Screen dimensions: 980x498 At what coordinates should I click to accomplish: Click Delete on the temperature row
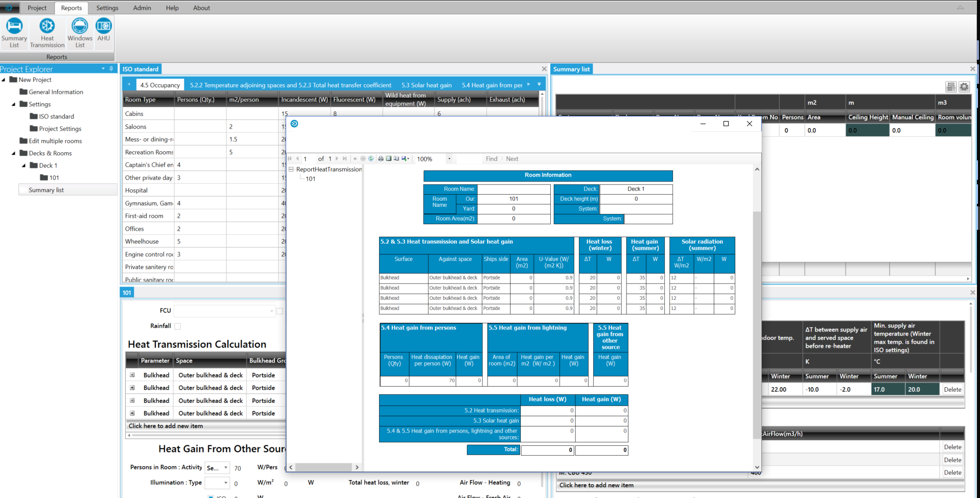[952, 389]
